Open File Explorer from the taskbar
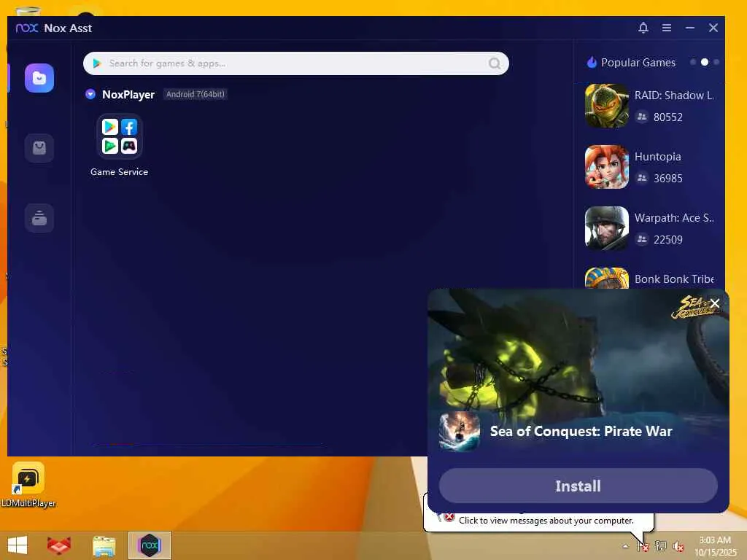The width and height of the screenshot is (747, 560). (x=104, y=545)
